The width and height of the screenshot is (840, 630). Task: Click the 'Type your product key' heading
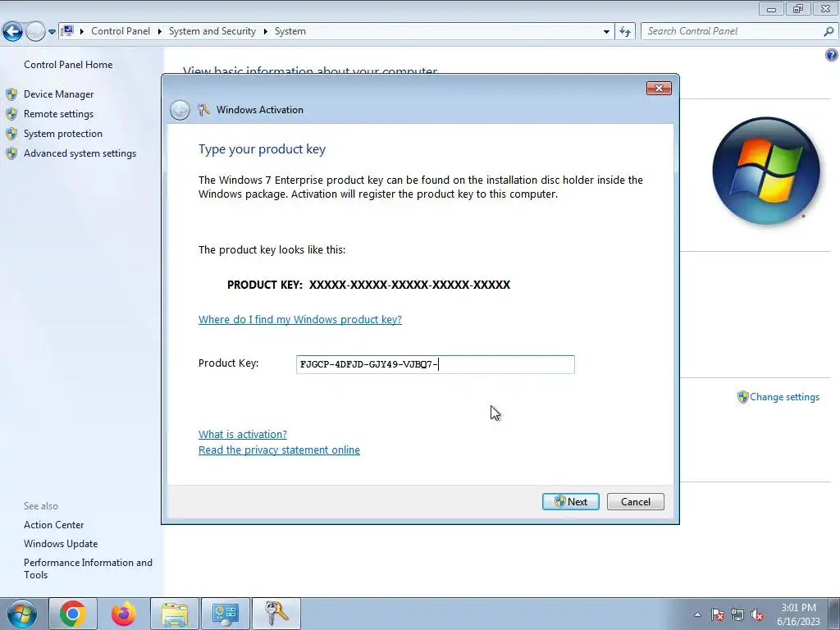(x=262, y=149)
